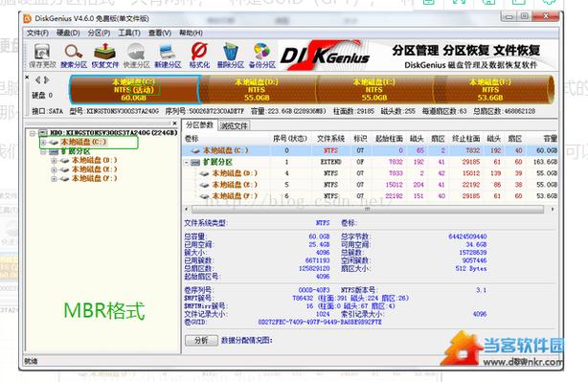
Task: Select 本地磁盘(E:) row in the partition table
Action: [371, 185]
